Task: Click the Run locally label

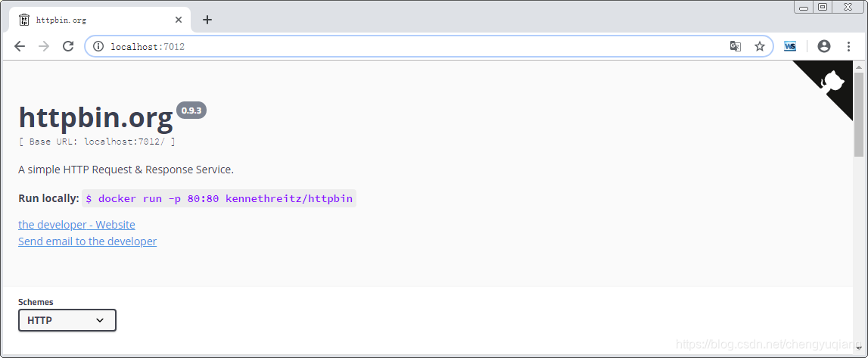Action: point(48,198)
